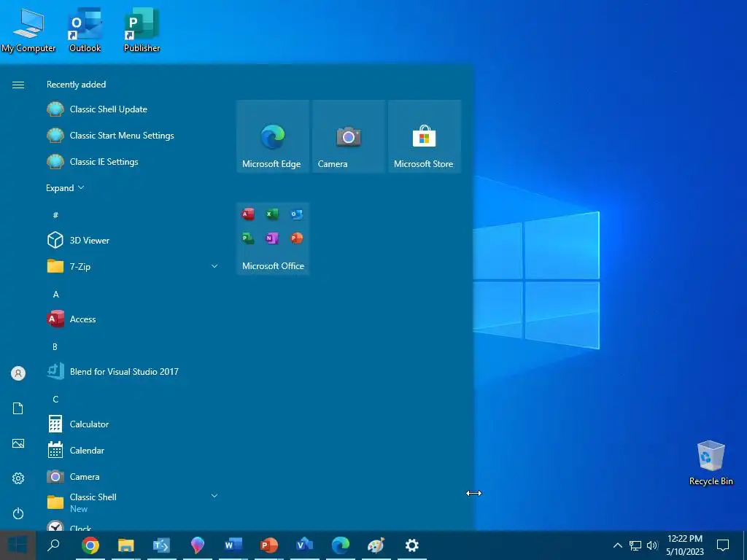This screenshot has width=747, height=560.
Task: Select the Recycle Bin desktop icon
Action: coord(711,463)
